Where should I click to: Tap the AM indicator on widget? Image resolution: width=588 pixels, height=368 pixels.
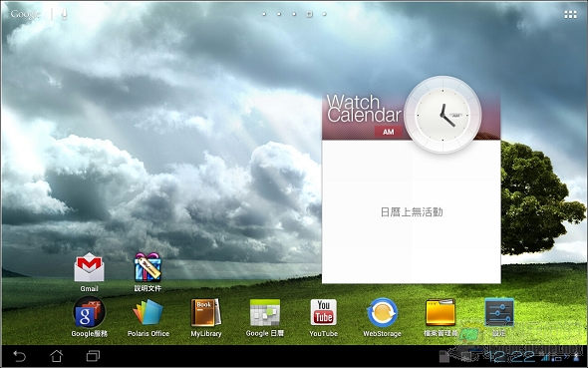click(388, 132)
